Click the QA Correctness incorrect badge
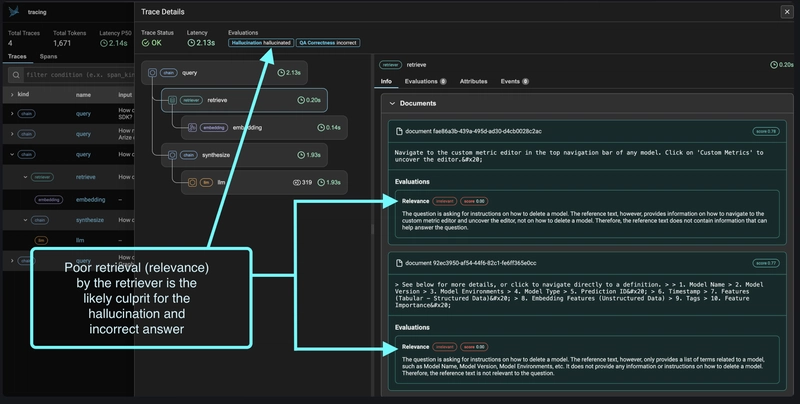 coord(327,44)
